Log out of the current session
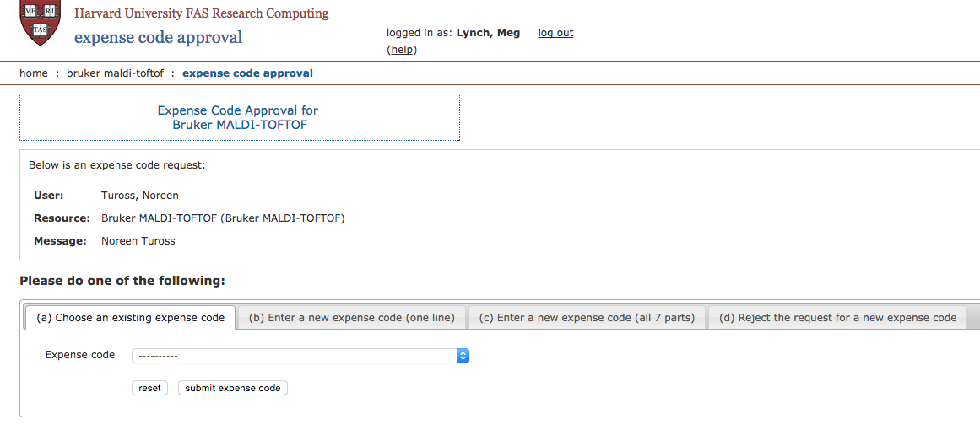980x430 pixels. coord(555,32)
